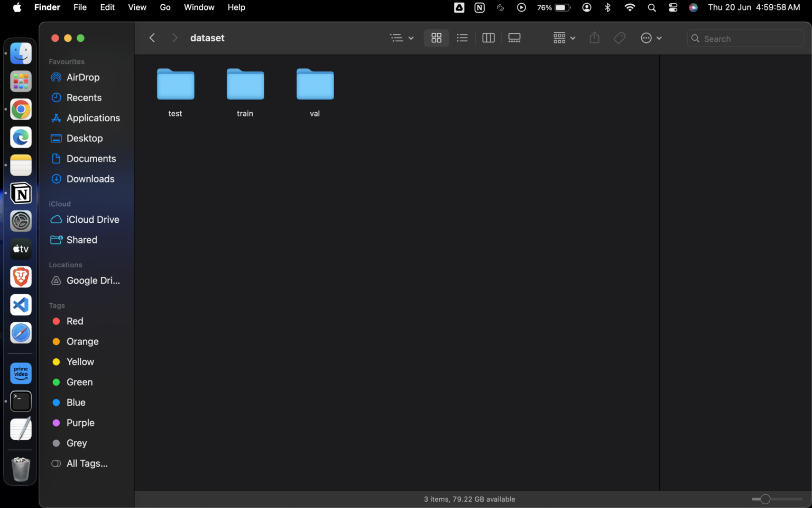Open the train folder

(245, 85)
